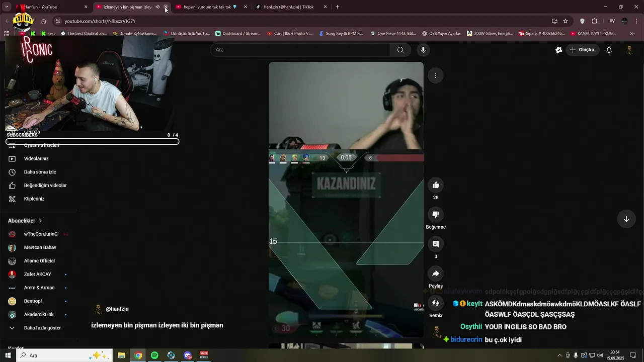This screenshot has width=644, height=362.
Task: Start voice search with the microphone icon
Action: (423, 50)
